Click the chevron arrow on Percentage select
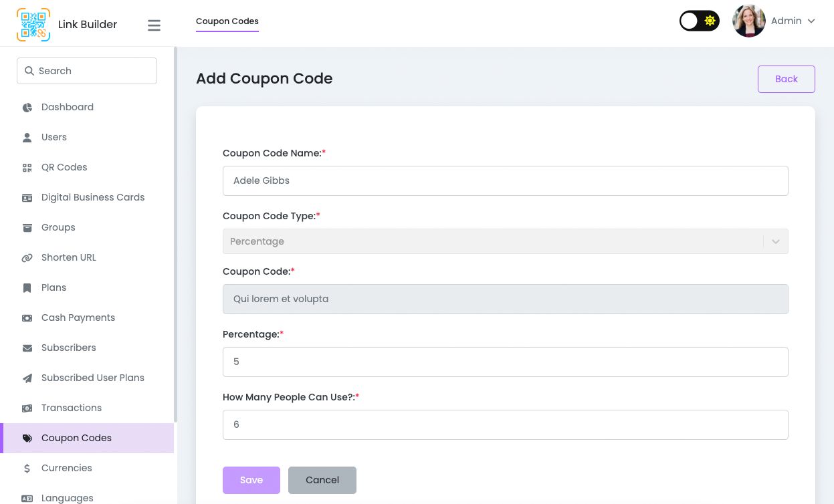This screenshot has height=504, width=834. pos(776,241)
